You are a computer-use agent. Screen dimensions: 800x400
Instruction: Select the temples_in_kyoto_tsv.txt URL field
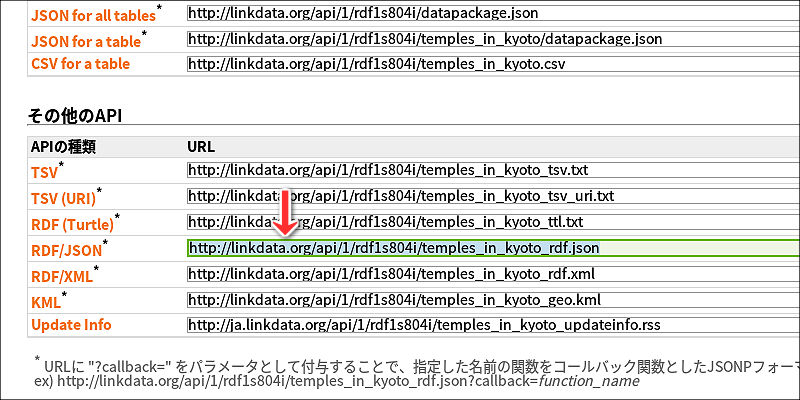point(493,170)
